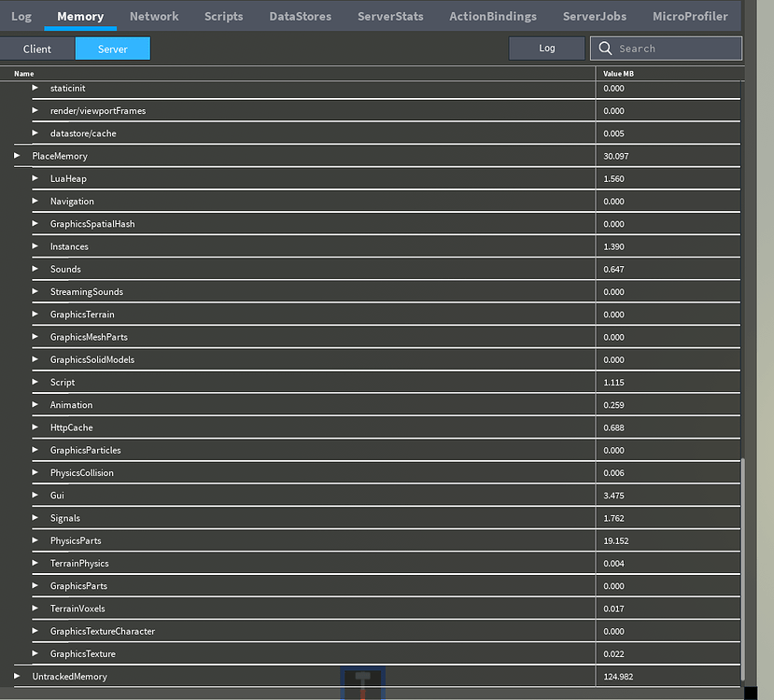774x700 pixels.
Task: Click the Log button beside the search
Action: click(546, 48)
